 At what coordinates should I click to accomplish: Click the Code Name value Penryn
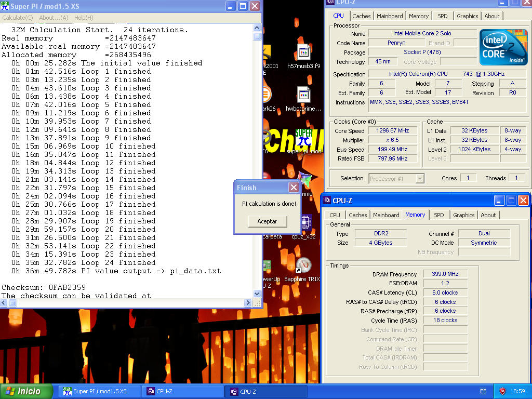(396, 43)
